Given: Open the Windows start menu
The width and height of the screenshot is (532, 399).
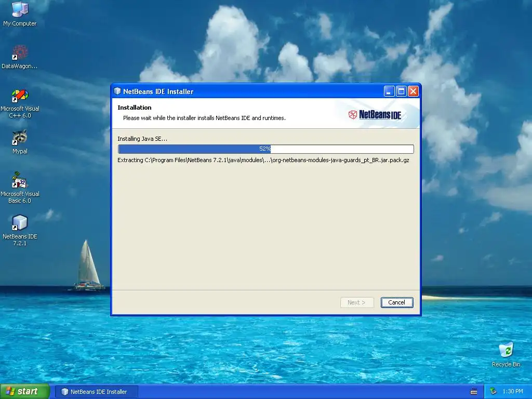Looking at the screenshot, I should (x=25, y=392).
